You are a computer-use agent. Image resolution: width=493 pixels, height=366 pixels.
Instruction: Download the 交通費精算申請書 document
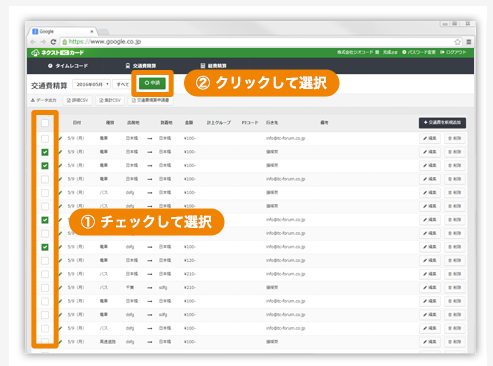click(150, 100)
